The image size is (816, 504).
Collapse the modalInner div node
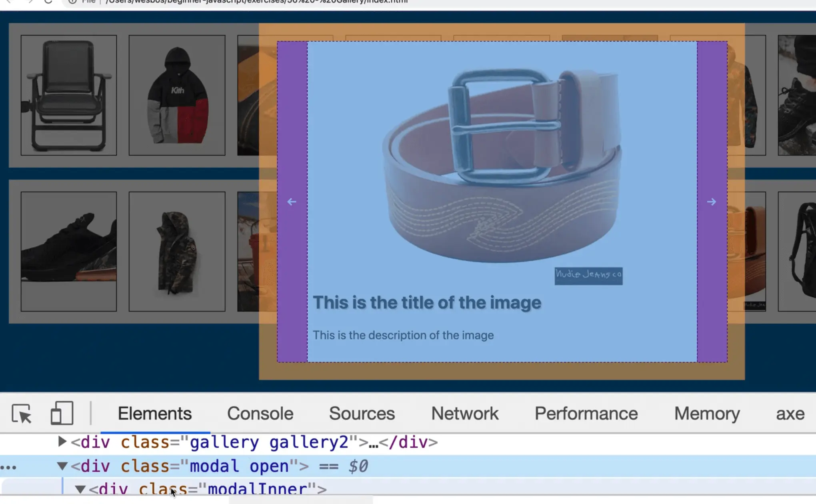(x=80, y=489)
